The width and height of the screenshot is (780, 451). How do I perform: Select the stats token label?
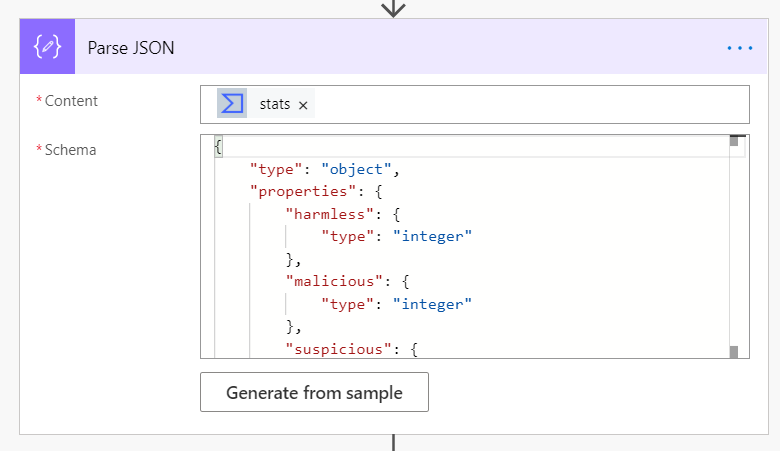(x=274, y=104)
